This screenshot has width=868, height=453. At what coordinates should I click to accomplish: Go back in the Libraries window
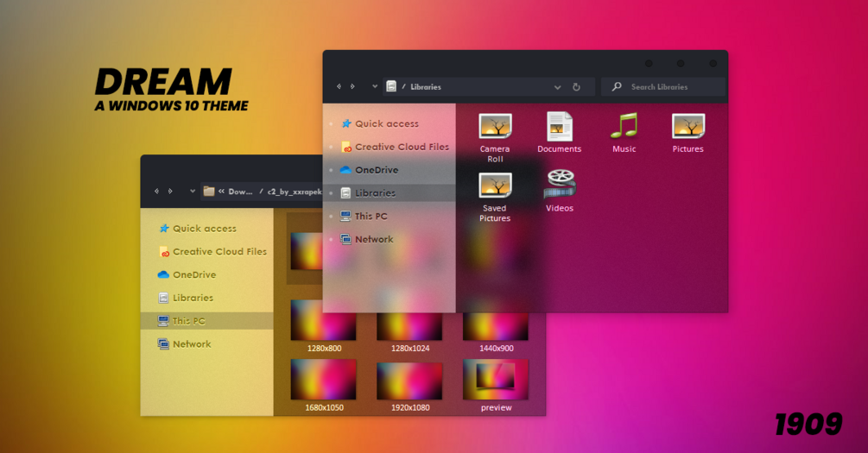339,86
